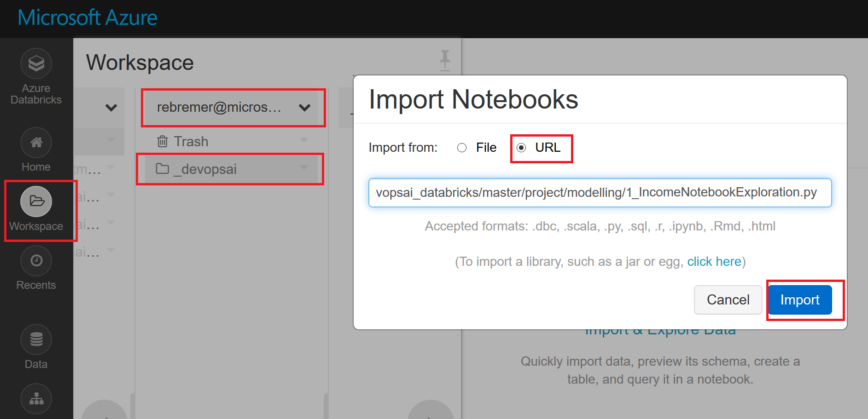Click the Trash bin icon

click(x=162, y=141)
